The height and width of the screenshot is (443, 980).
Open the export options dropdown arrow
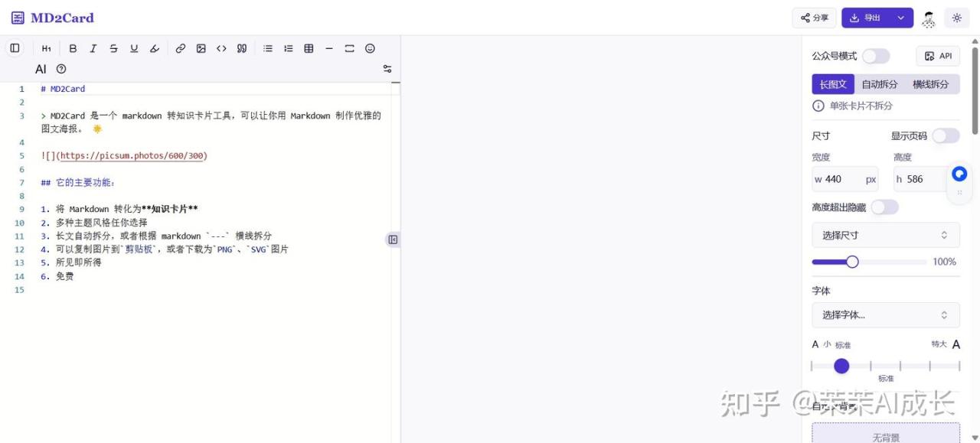click(901, 18)
